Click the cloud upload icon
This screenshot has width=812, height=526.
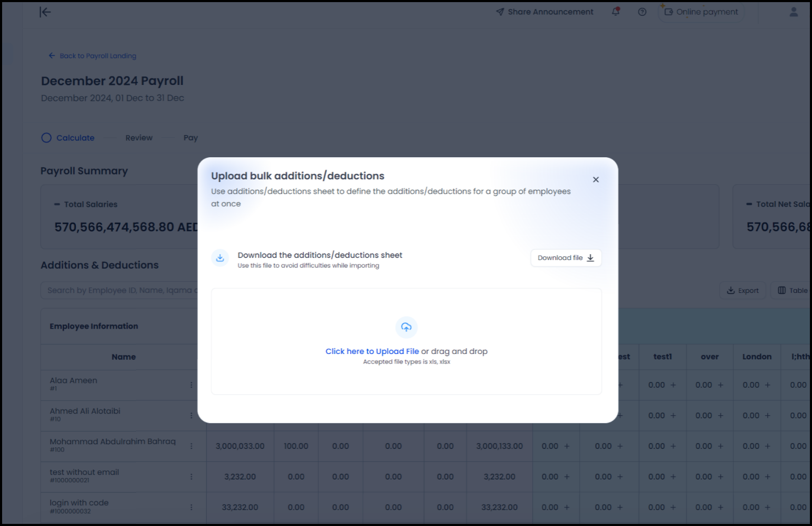[x=406, y=327]
